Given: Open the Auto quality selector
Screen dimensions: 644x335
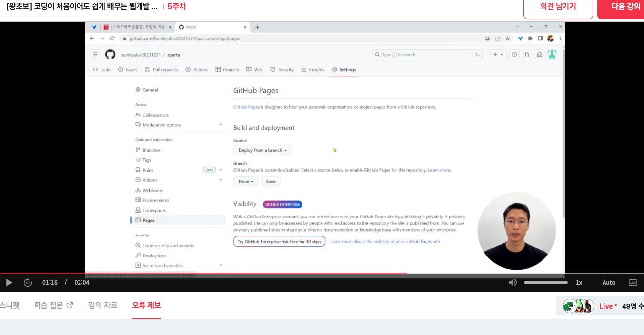Looking at the screenshot, I should pos(608,282).
